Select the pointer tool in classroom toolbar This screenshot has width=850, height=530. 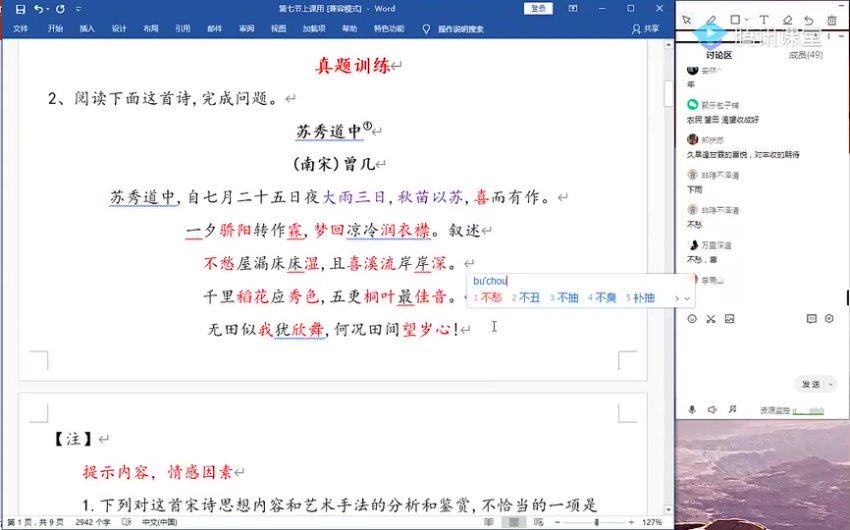(687, 20)
